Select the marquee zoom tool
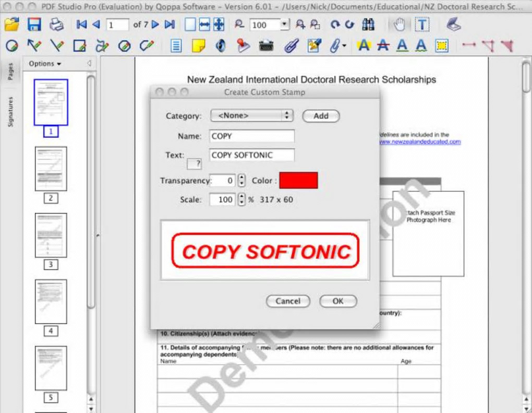The image size is (532, 413). [315, 25]
